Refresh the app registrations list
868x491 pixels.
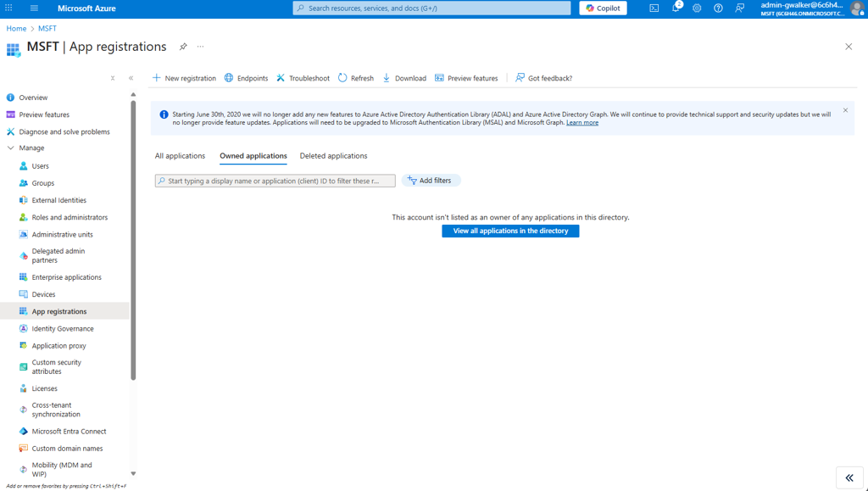point(355,77)
